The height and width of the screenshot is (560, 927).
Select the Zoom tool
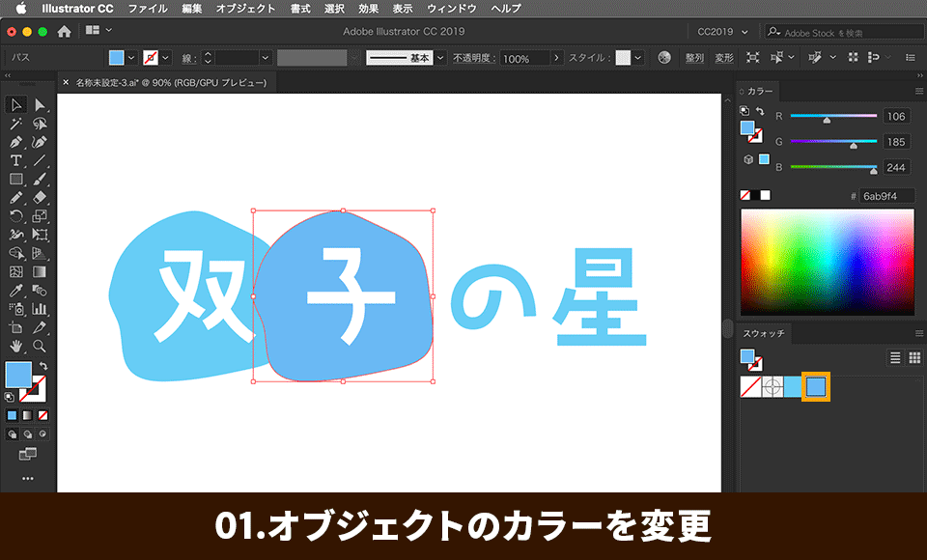(40, 346)
